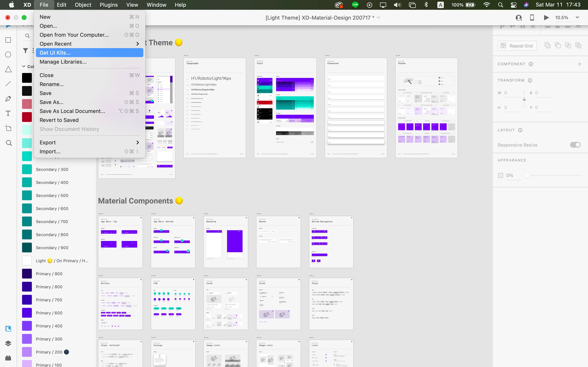588x367 pixels.
Task: Toggle Responsive Resize switch
Action: 575,145
